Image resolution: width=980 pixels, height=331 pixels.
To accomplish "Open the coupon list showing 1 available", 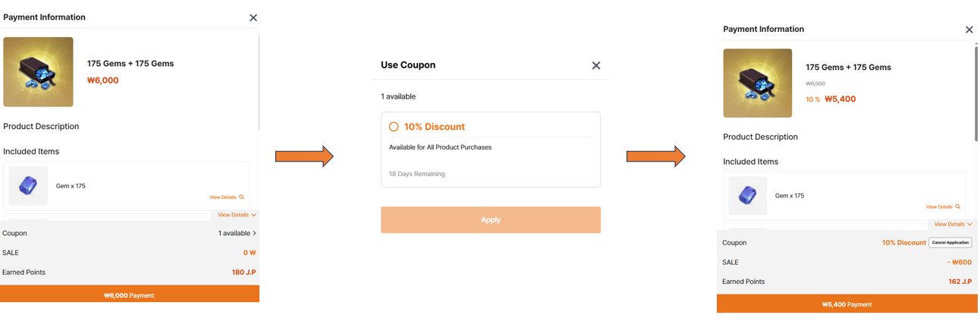I will pyautogui.click(x=237, y=233).
